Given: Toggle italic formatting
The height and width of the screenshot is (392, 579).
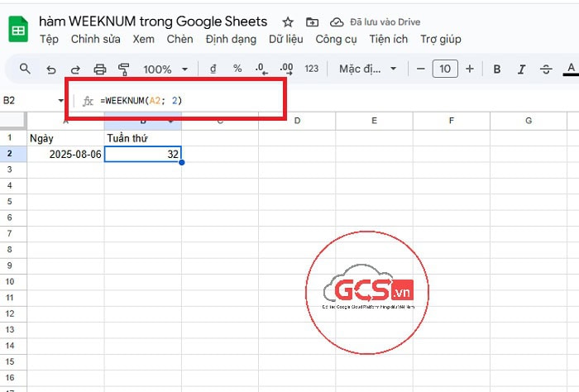Looking at the screenshot, I should coord(521,69).
